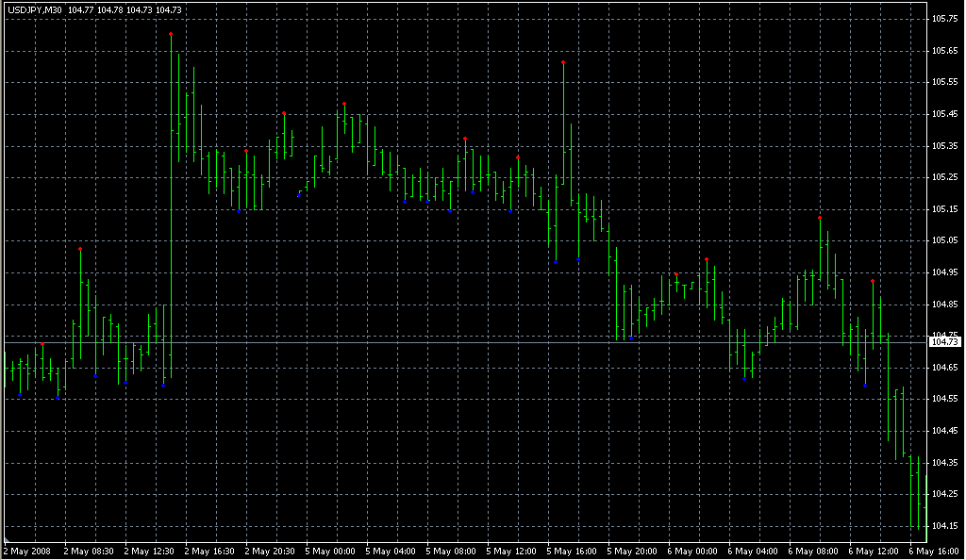Click the 105.25 price scale label

pyautogui.click(x=944, y=177)
